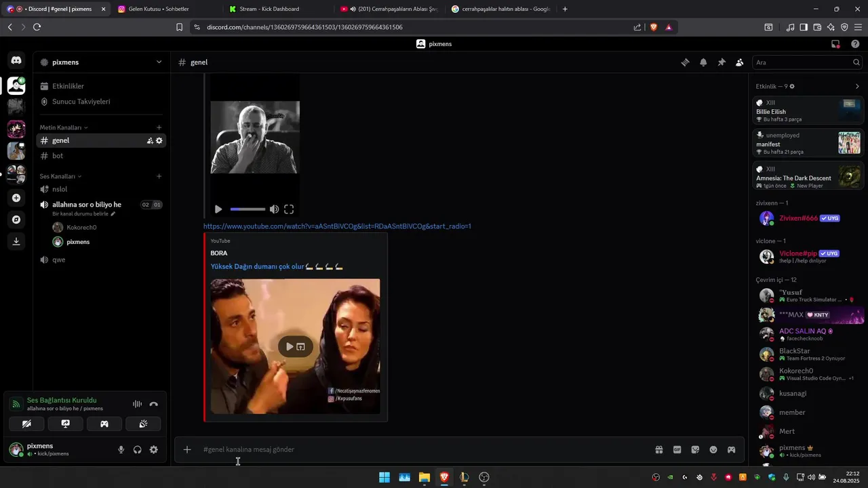This screenshot has width=868, height=488.
Task: Click add attachment plus button
Action: pos(187,449)
